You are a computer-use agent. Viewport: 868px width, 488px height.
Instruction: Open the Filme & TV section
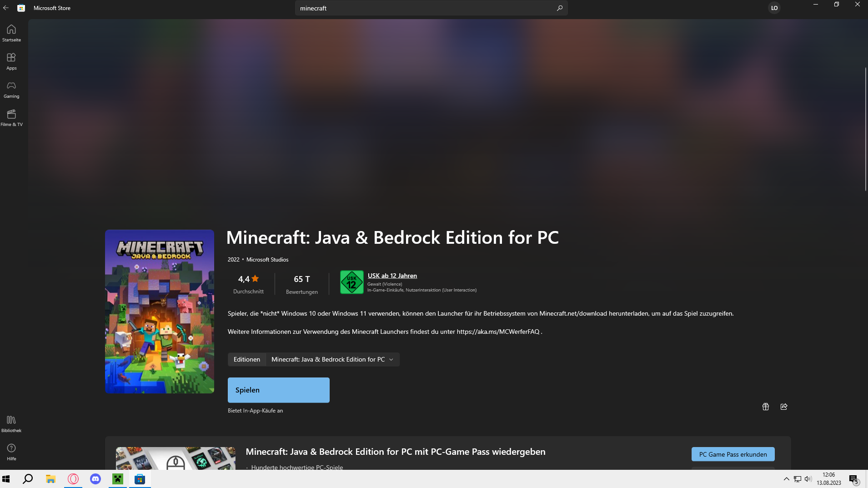pos(11,118)
